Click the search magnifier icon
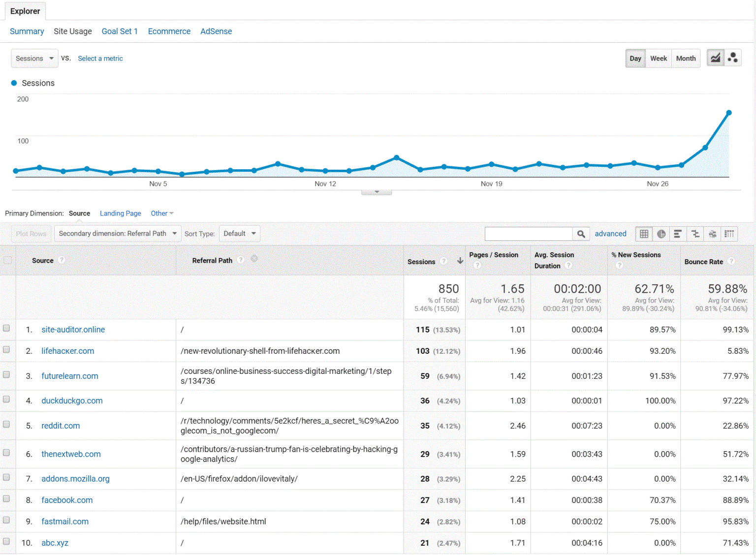This screenshot has width=756, height=558. click(x=581, y=234)
